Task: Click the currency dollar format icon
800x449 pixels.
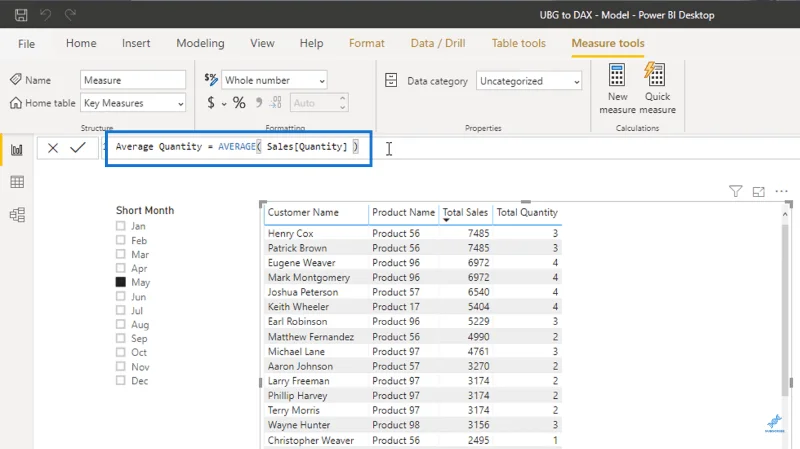Action: pyautogui.click(x=211, y=103)
